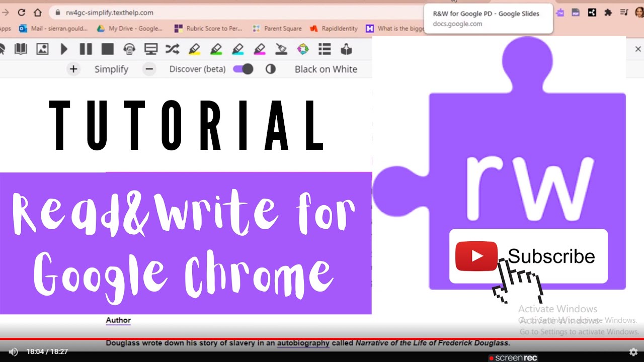
Task: Reload the page in Chrome
Action: pos(21,13)
